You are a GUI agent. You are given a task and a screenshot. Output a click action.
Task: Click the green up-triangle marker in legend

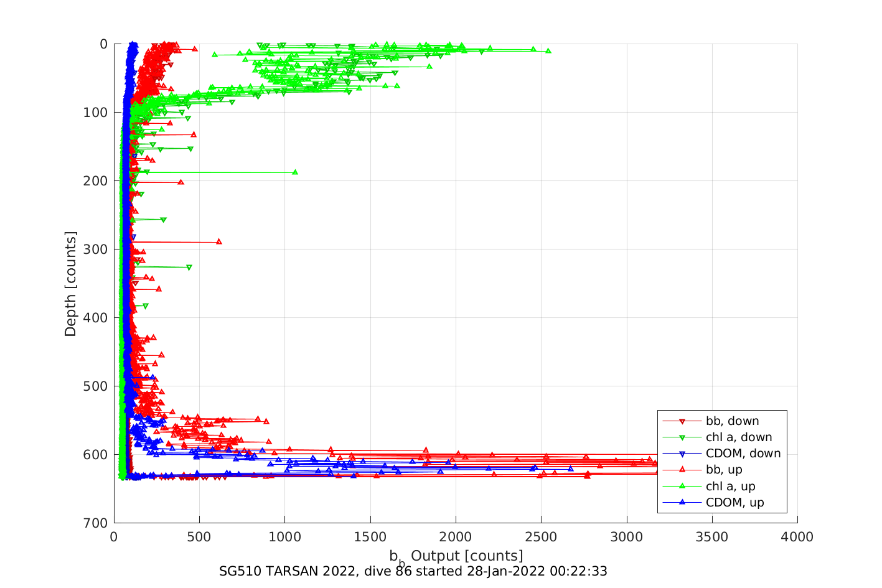tap(682, 486)
